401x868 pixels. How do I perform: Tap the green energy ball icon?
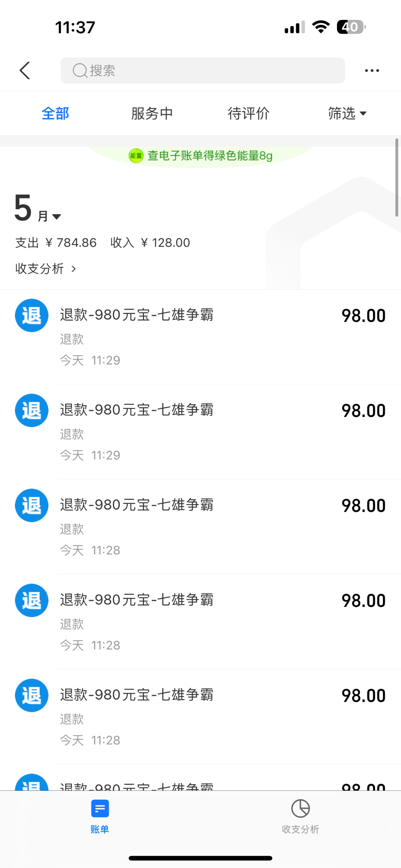[x=136, y=156]
